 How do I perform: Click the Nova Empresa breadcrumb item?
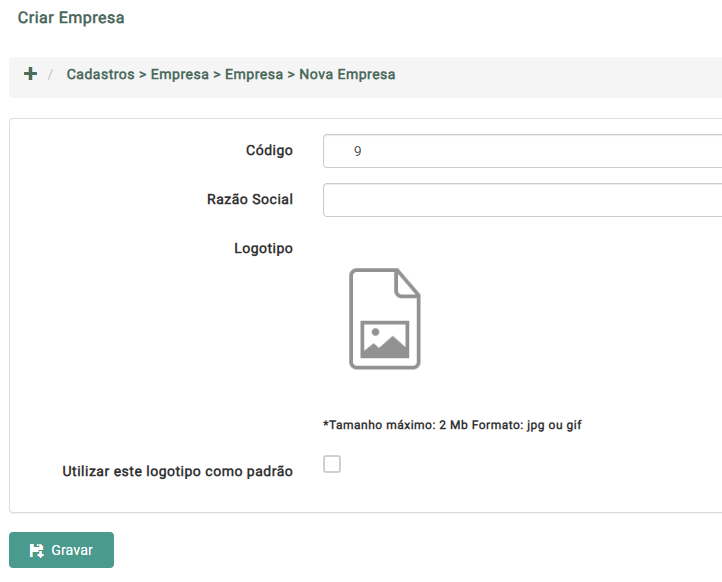click(347, 75)
